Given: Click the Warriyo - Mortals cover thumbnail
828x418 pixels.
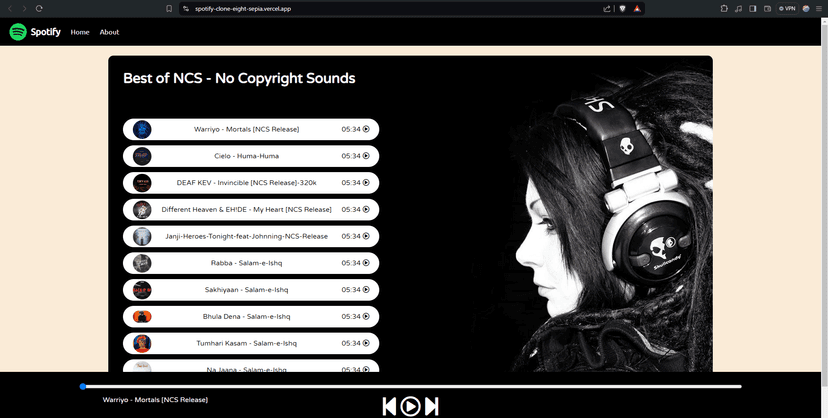Looking at the screenshot, I should tap(142, 129).
